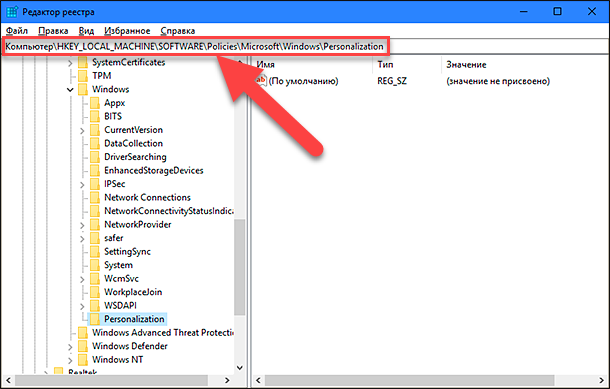Maximize the Registry Editor window
Screen dimensions: 610x389
(x=557, y=11)
